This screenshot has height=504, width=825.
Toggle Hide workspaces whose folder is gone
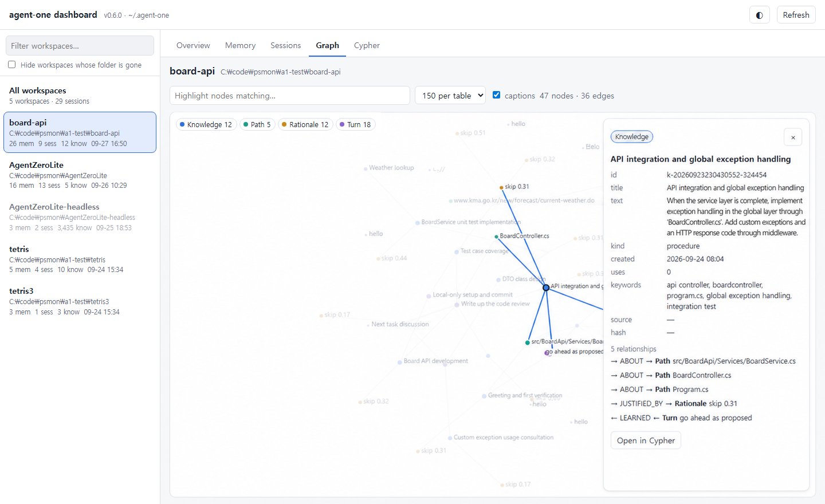point(12,65)
